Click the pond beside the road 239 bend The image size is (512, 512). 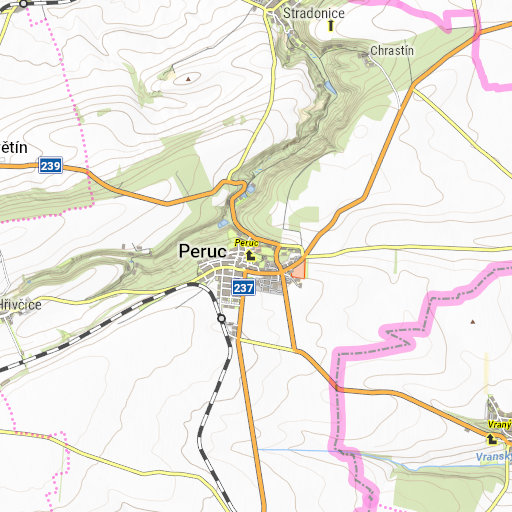click(x=250, y=190)
